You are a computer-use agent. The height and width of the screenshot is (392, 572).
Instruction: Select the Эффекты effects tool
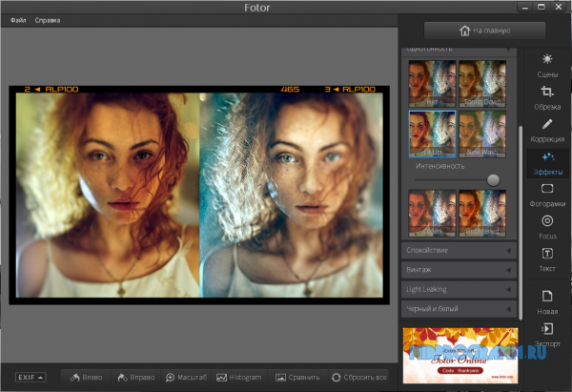(547, 163)
